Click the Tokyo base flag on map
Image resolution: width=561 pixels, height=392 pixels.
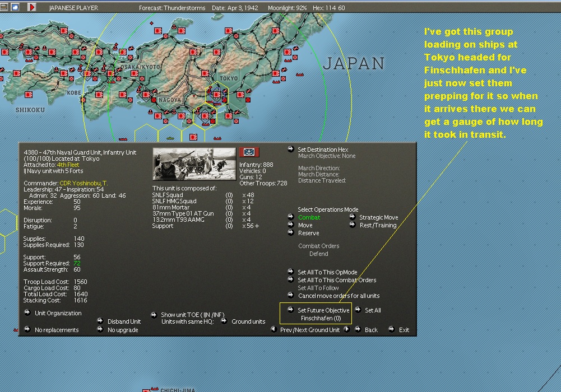(x=216, y=94)
